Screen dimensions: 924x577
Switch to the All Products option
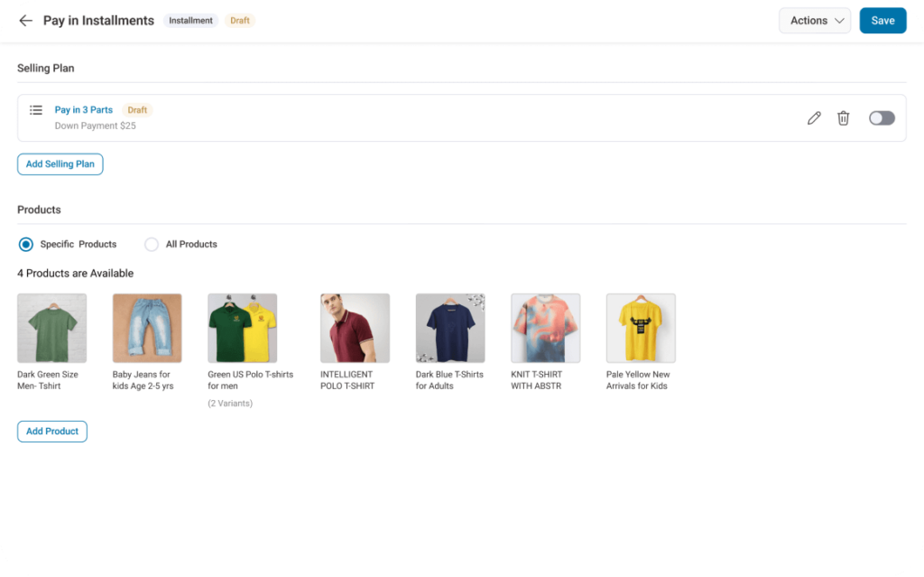152,244
